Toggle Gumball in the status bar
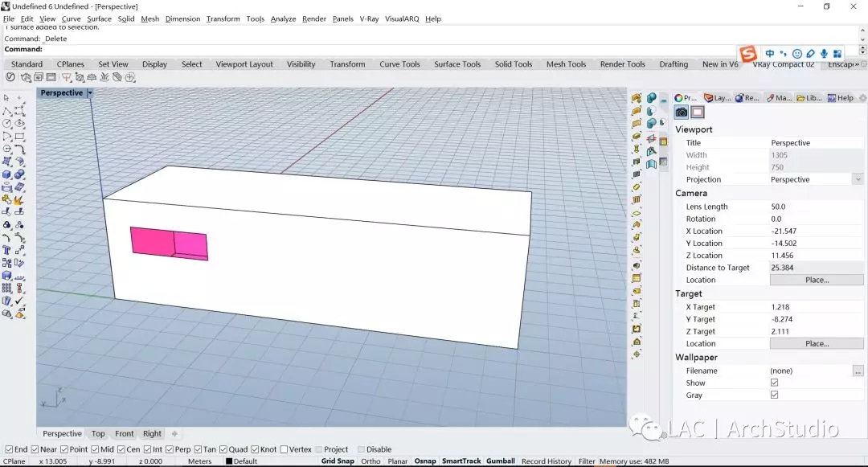 [x=501, y=461]
